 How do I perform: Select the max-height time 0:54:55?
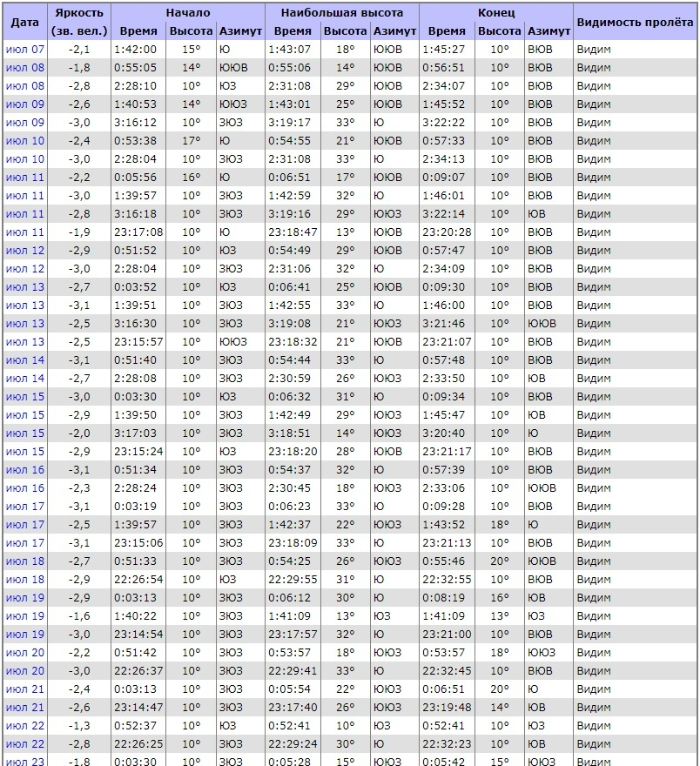click(289, 141)
